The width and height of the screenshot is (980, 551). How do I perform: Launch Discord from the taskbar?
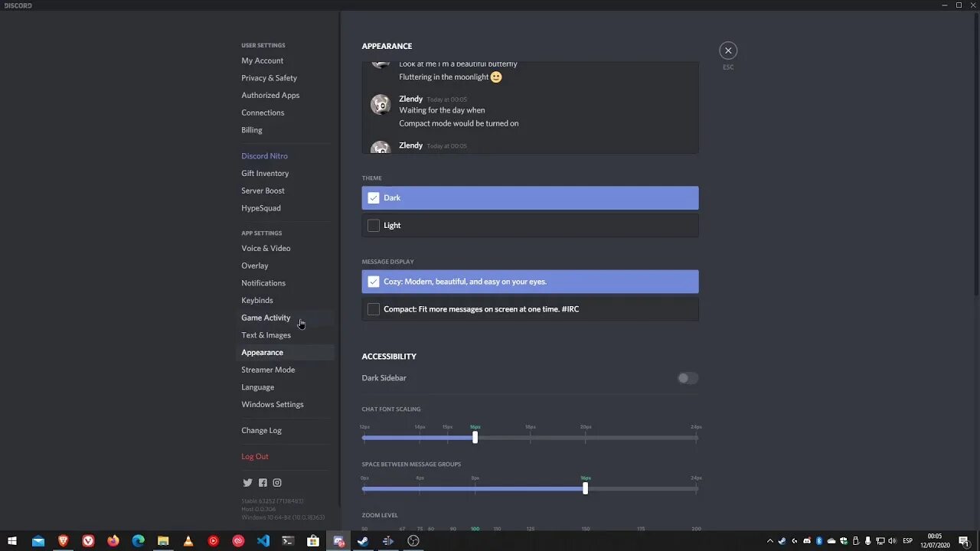338,541
